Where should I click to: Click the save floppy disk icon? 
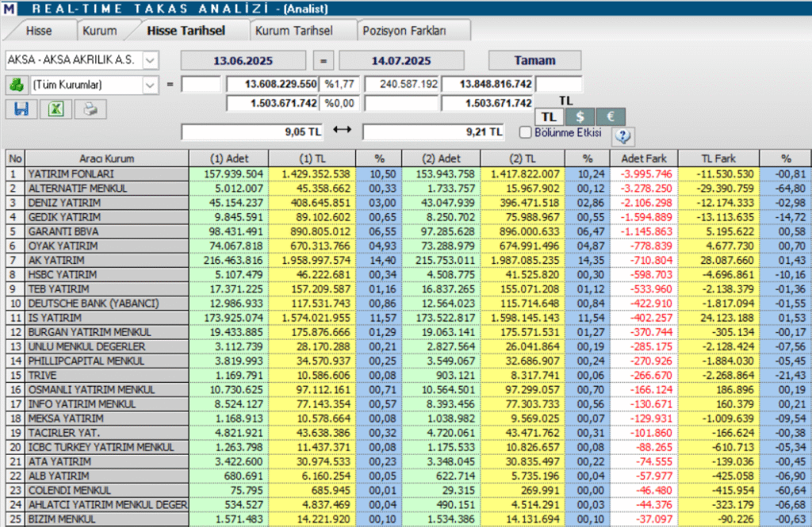[21, 109]
